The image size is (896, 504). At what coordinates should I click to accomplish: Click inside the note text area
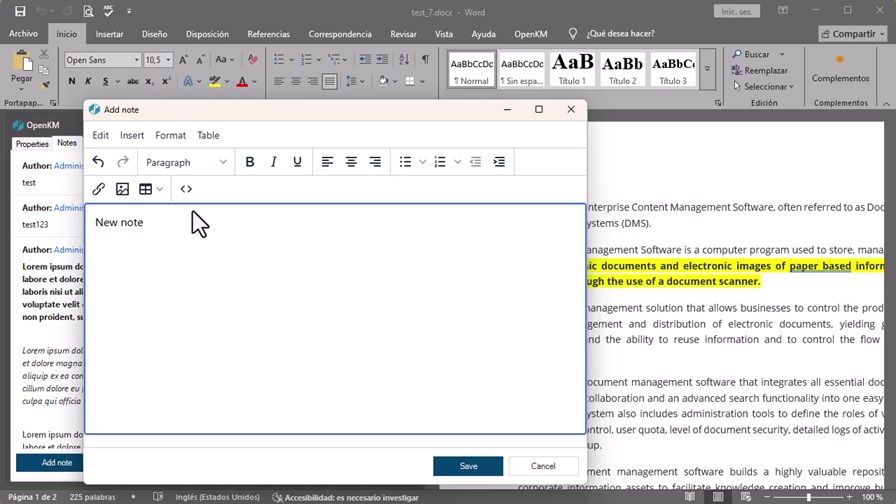[335, 319]
